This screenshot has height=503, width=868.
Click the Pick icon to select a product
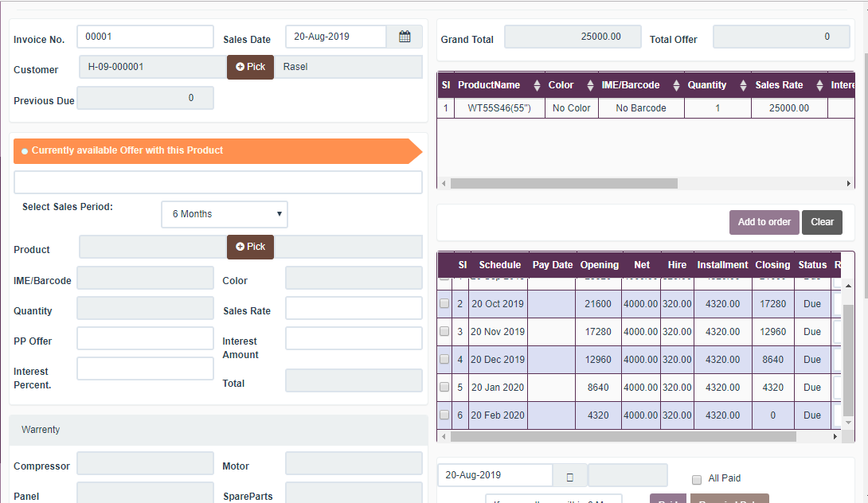click(250, 247)
